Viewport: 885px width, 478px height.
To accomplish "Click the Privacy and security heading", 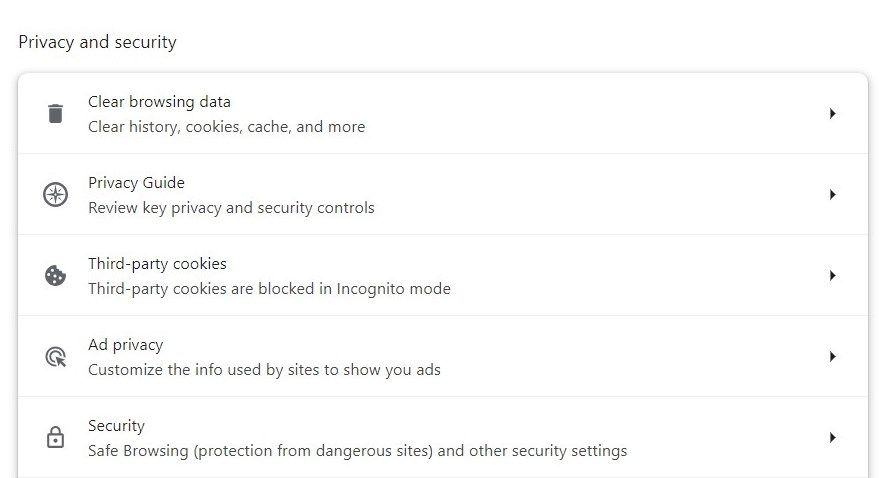I will pos(97,42).
